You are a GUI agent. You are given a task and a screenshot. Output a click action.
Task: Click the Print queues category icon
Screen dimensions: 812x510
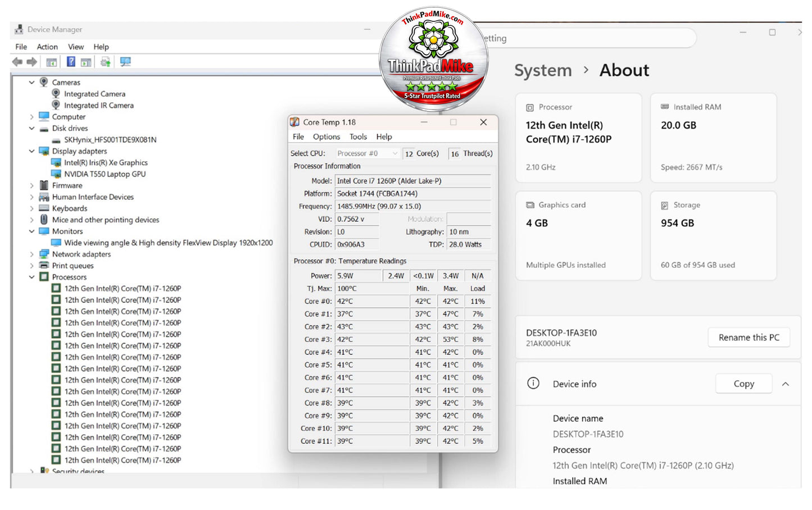click(x=44, y=266)
